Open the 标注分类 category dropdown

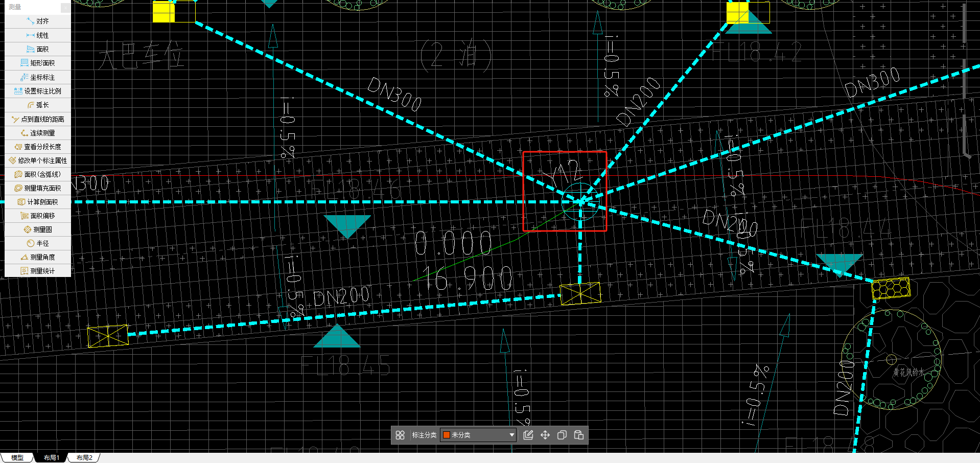pyautogui.click(x=478, y=435)
